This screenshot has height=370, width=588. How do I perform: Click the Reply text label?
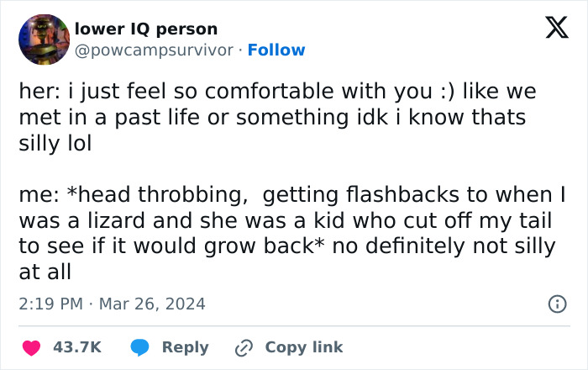(x=185, y=346)
